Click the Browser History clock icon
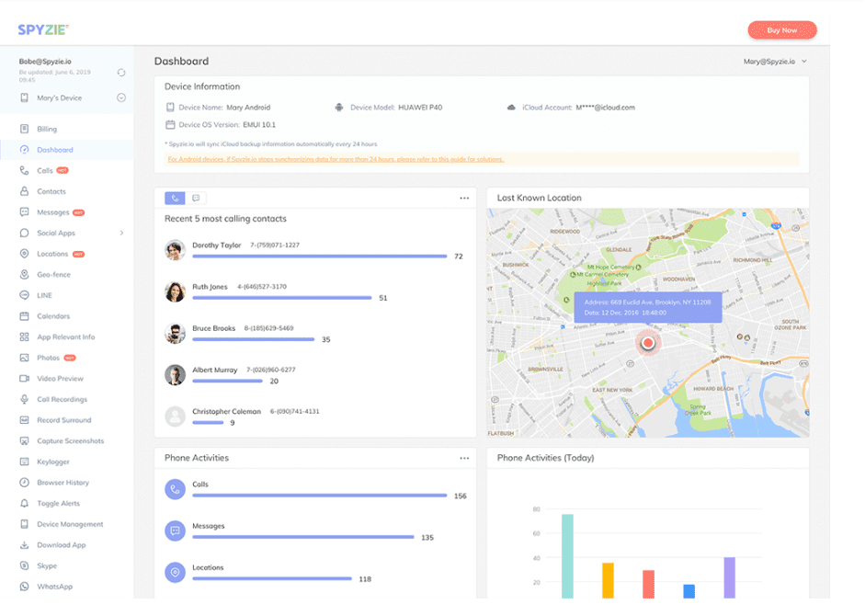This screenshot has width=865, height=616. [x=24, y=483]
